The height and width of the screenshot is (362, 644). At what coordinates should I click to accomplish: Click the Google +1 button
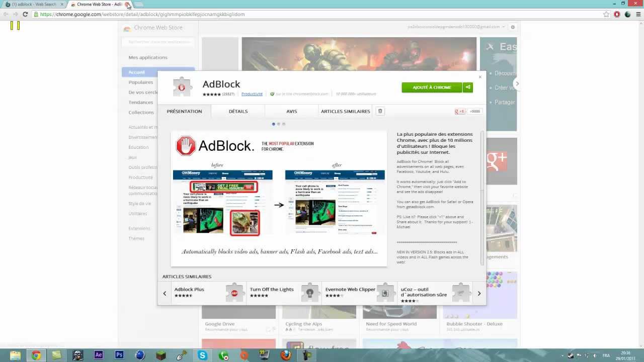point(460,112)
